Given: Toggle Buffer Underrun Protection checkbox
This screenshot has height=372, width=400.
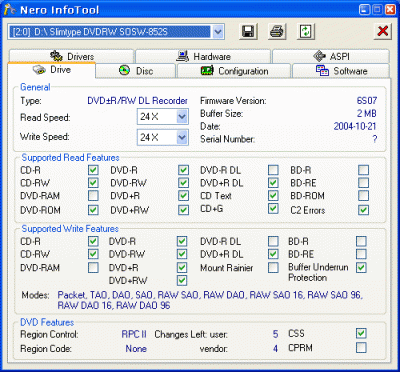Looking at the screenshot, I should click(x=361, y=267).
